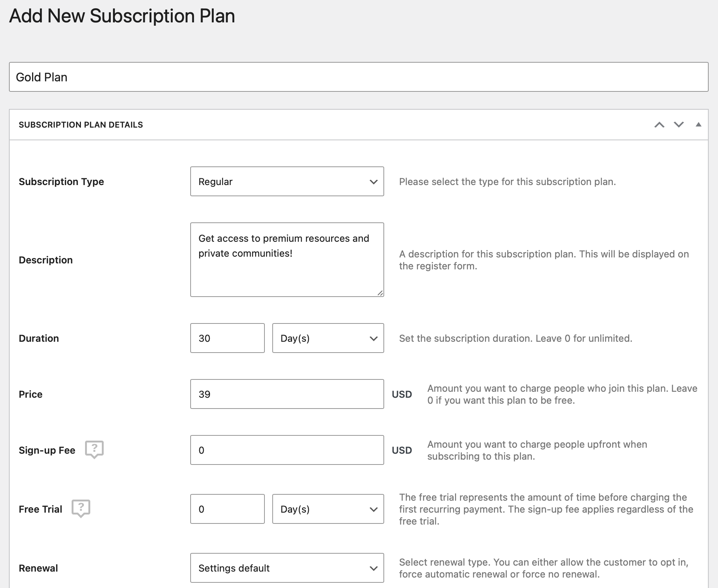Grab the Description textarea resize handle
This screenshot has width=718, height=588.
(380, 293)
